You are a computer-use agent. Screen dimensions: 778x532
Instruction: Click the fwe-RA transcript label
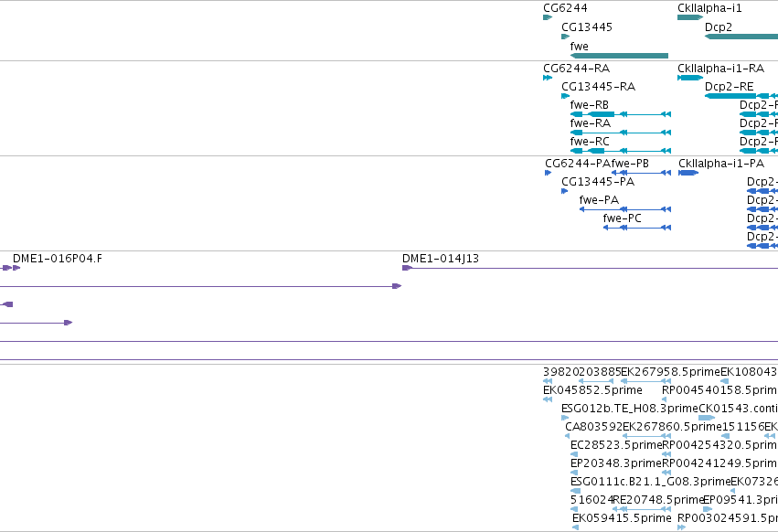click(x=590, y=123)
